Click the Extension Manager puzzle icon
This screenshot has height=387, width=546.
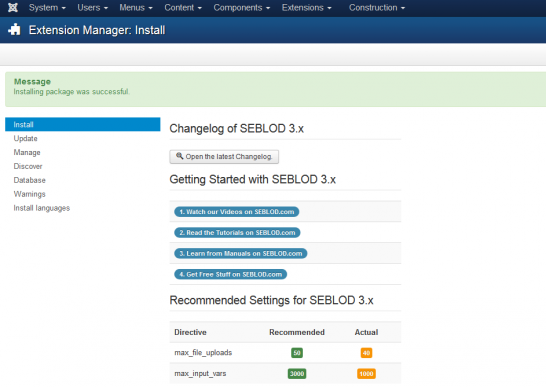click(14, 30)
